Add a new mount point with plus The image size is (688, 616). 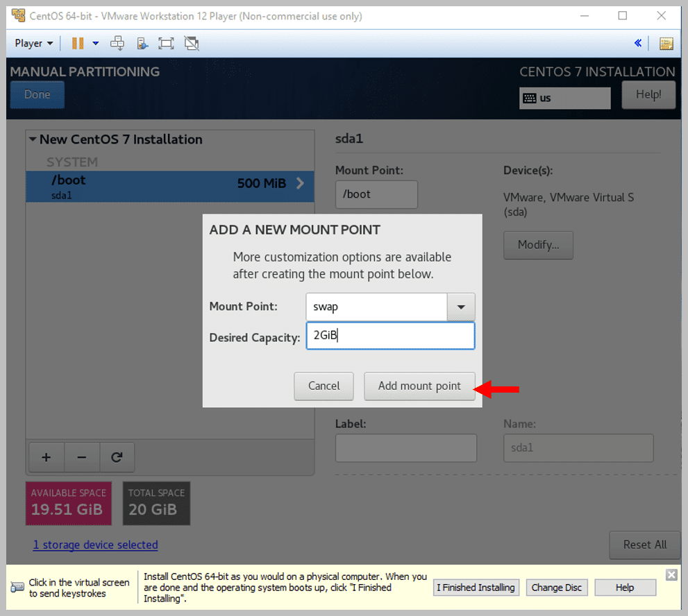tap(47, 457)
